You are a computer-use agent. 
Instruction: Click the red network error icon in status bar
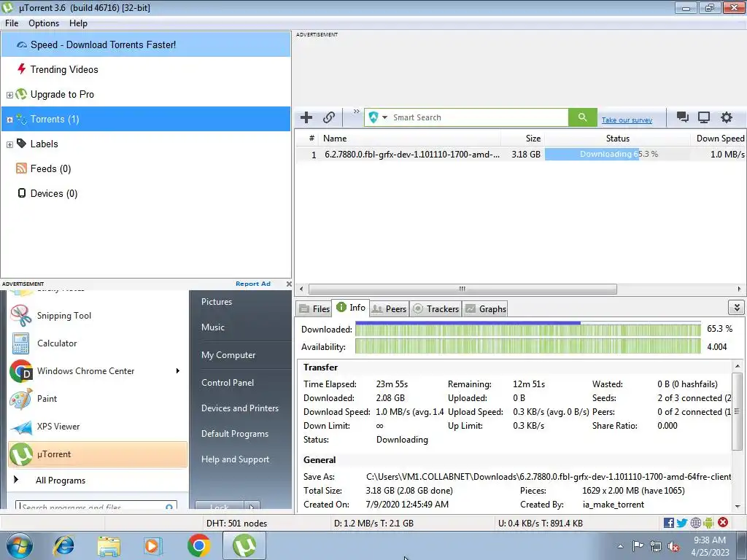click(723, 522)
